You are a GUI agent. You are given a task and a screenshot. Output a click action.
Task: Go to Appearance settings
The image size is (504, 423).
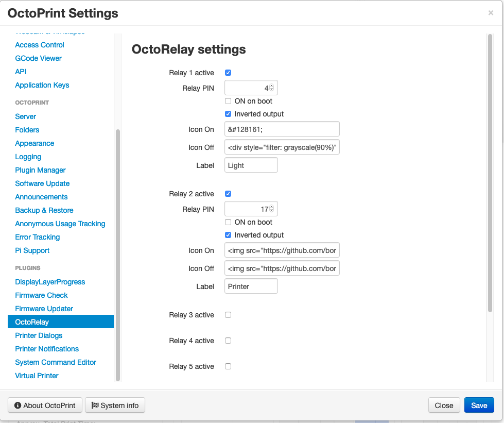tap(34, 143)
